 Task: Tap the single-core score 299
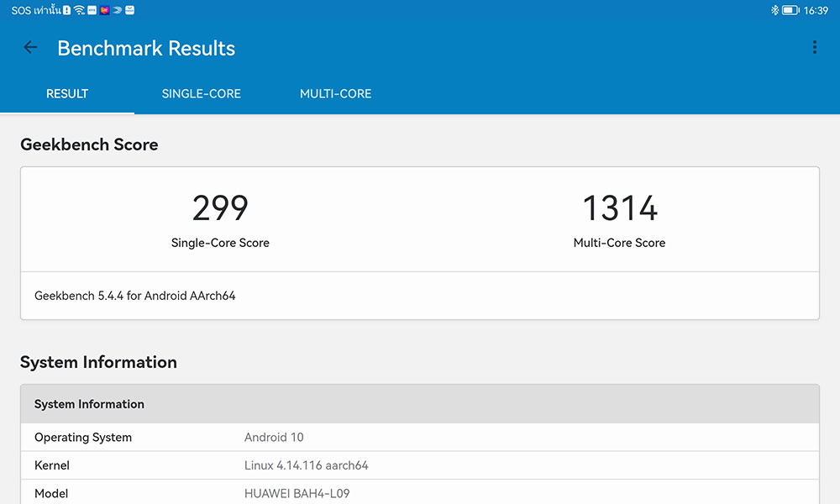[x=220, y=207]
